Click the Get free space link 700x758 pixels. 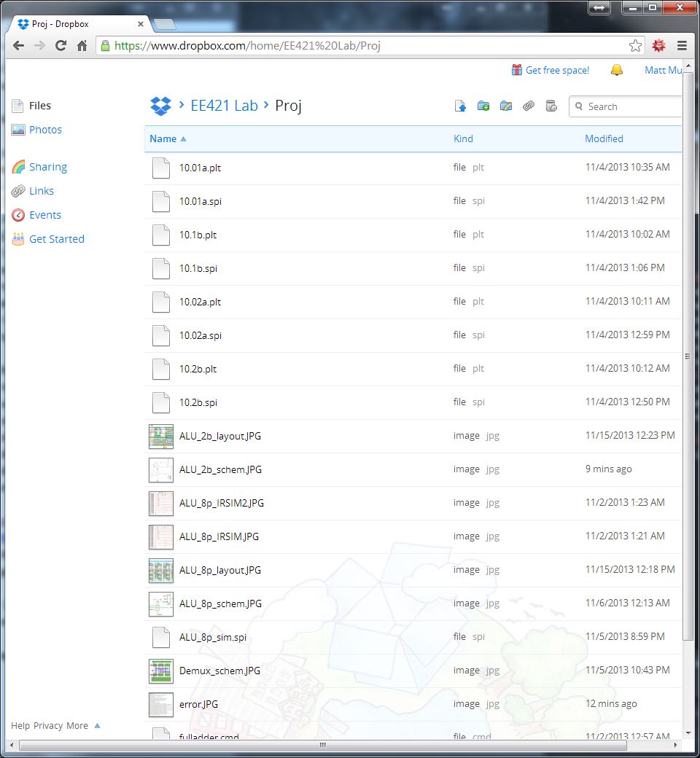click(x=558, y=69)
